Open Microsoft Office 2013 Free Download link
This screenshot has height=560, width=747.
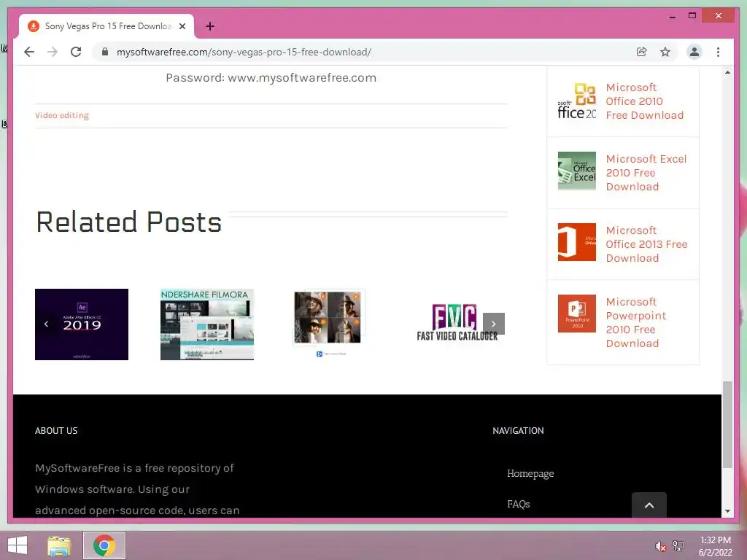(646, 244)
